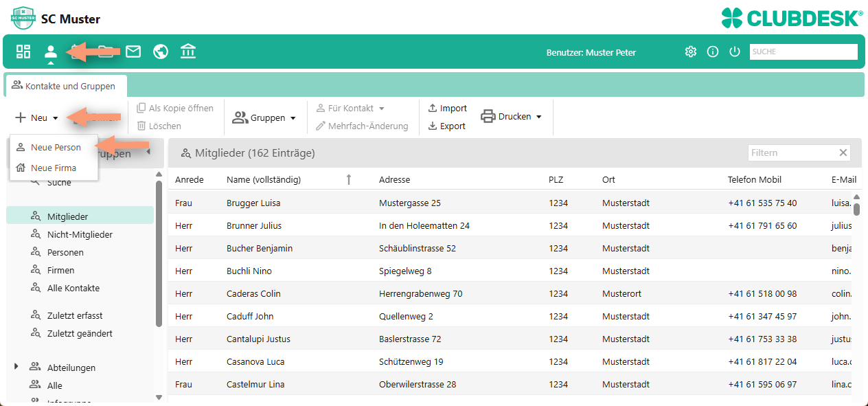Screen dimensions: 868x406
Task: Click the PLZ column header
Action: tap(556, 179)
